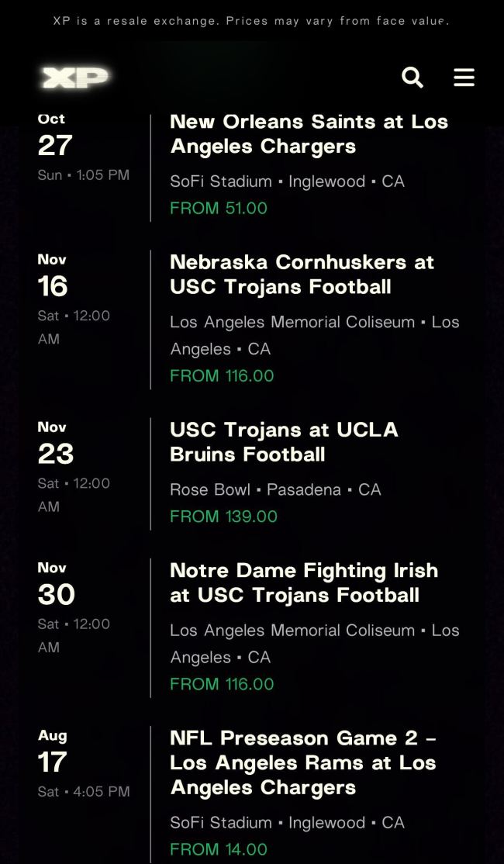View Notre Dame Fighting Irish at USC

pyautogui.click(x=304, y=582)
